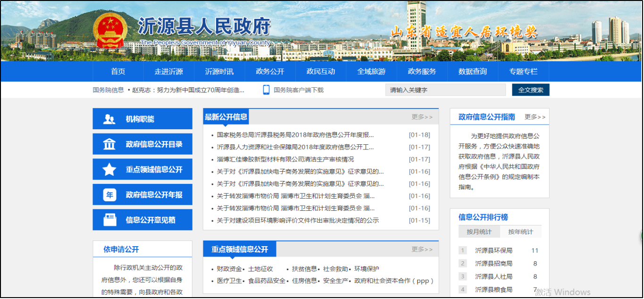Open 沂源县环保局 in the ranking list

[493, 250]
